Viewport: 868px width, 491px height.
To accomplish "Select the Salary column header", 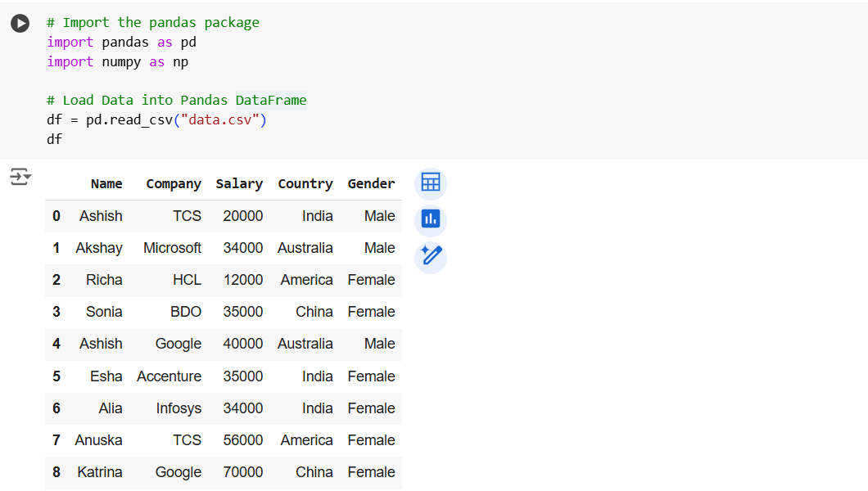I will (239, 183).
